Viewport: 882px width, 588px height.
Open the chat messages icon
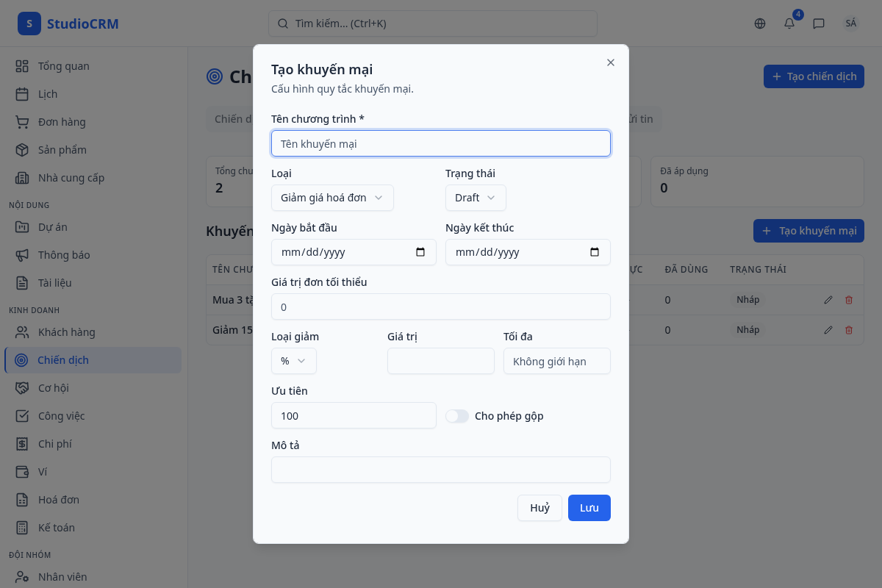point(819,24)
